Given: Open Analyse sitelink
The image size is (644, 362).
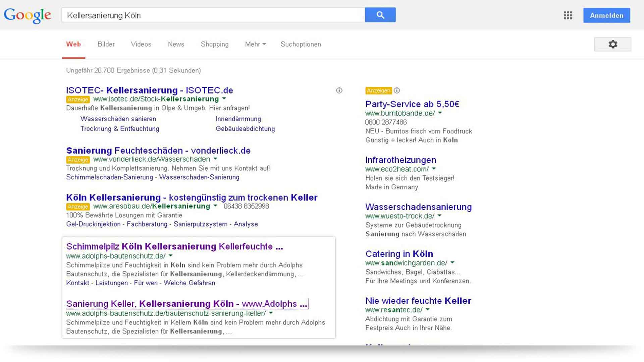Looking at the screenshot, I should (246, 224).
